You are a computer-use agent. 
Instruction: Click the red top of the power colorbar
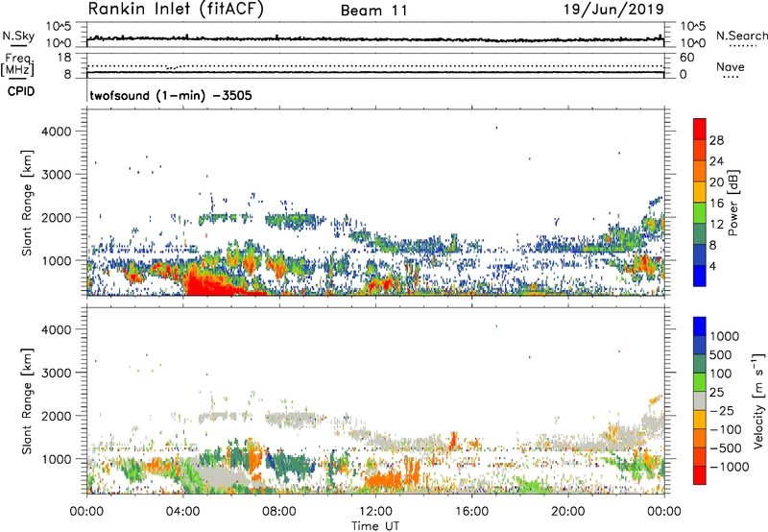pyautogui.click(x=700, y=129)
